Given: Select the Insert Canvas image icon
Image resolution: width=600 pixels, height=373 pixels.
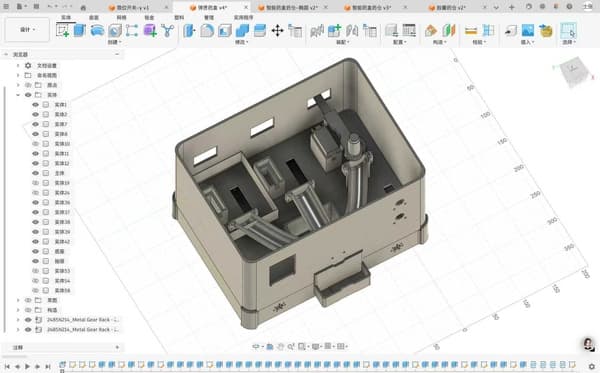Looking at the screenshot, I should 528,30.
